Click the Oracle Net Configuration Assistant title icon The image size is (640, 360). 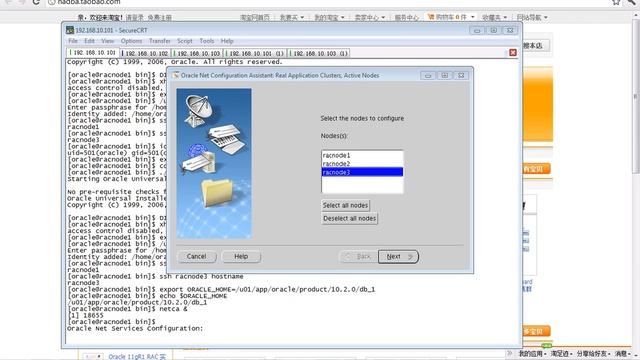[x=176, y=76]
